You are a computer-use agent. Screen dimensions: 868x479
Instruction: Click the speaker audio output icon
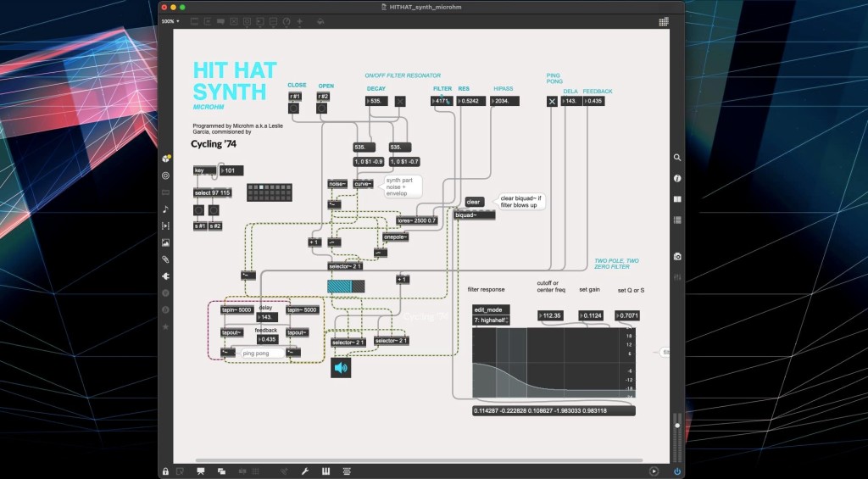pyautogui.click(x=341, y=367)
